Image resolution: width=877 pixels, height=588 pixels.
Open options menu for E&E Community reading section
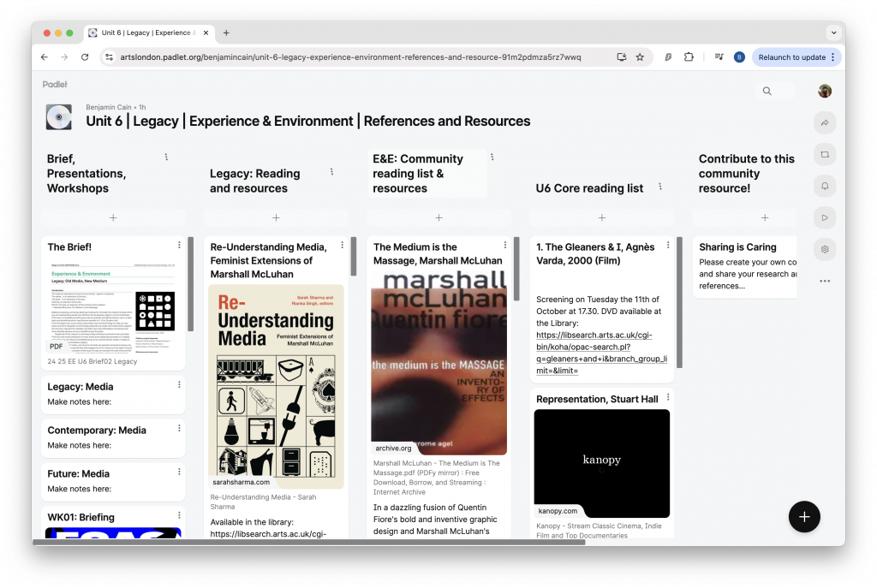[492, 157]
